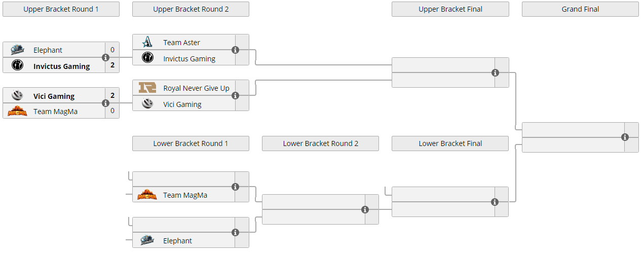Click the Upper Bracket Final info icon
This screenshot has width=644, height=254.
click(x=495, y=72)
